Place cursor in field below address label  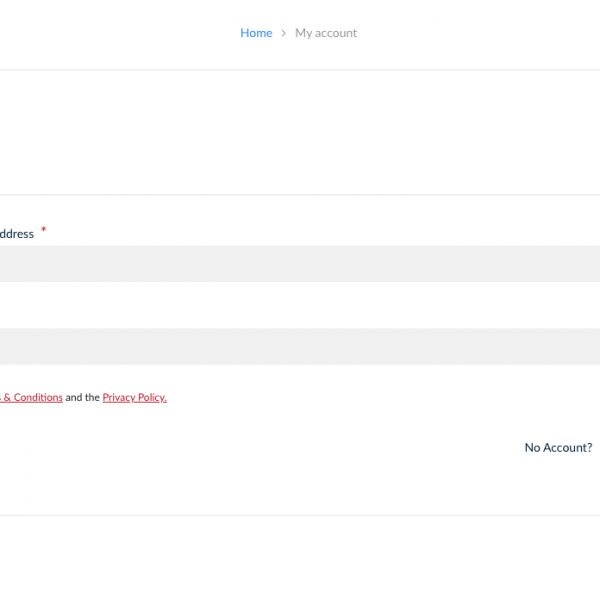point(300,264)
